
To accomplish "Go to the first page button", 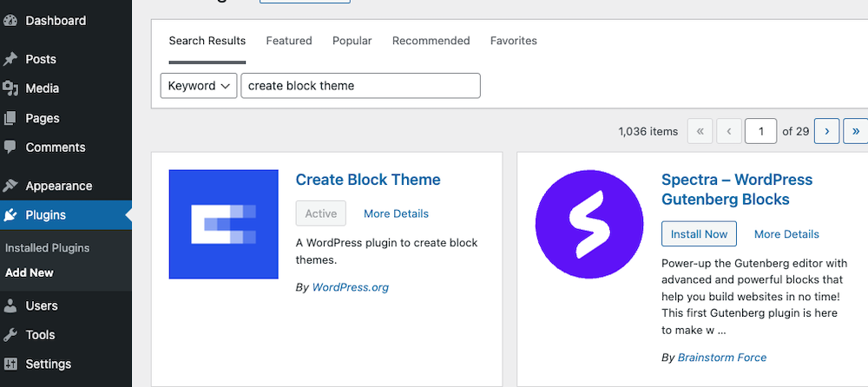I will point(700,131).
